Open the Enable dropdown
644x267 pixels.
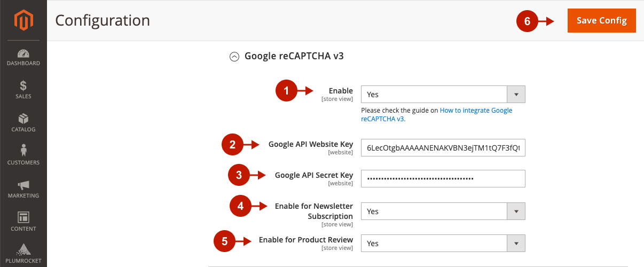(443, 95)
